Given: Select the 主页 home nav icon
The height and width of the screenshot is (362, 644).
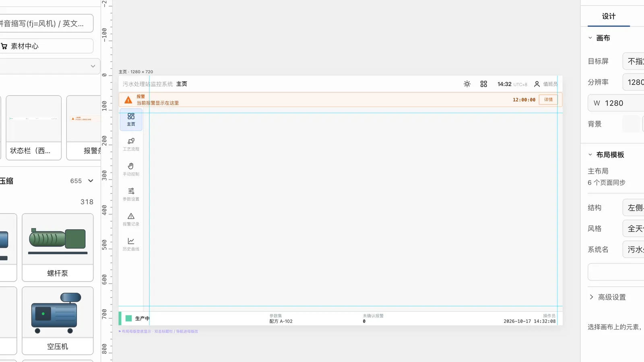Looking at the screenshot, I should 131,119.
